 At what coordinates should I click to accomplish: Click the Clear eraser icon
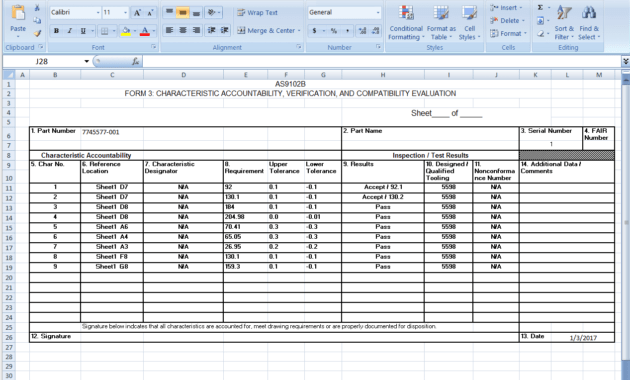(x=540, y=34)
